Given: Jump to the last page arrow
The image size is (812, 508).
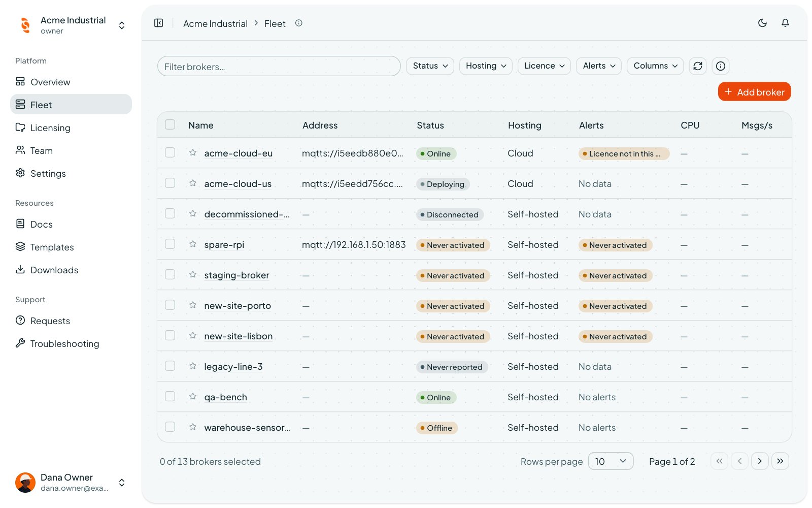Looking at the screenshot, I should point(780,461).
